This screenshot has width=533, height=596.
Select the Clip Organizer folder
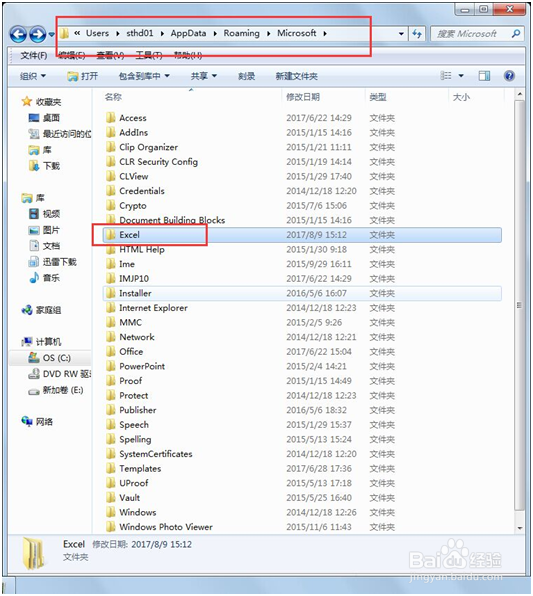(148, 147)
